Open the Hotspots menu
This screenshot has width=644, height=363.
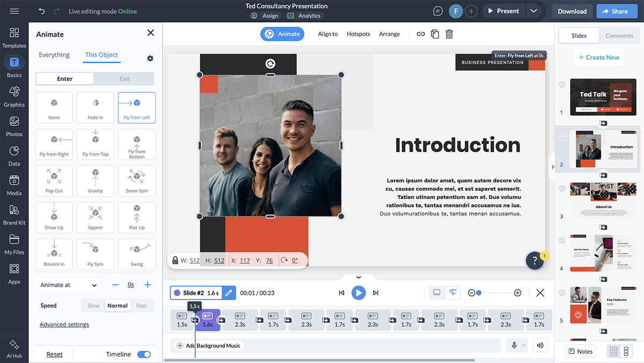(358, 34)
